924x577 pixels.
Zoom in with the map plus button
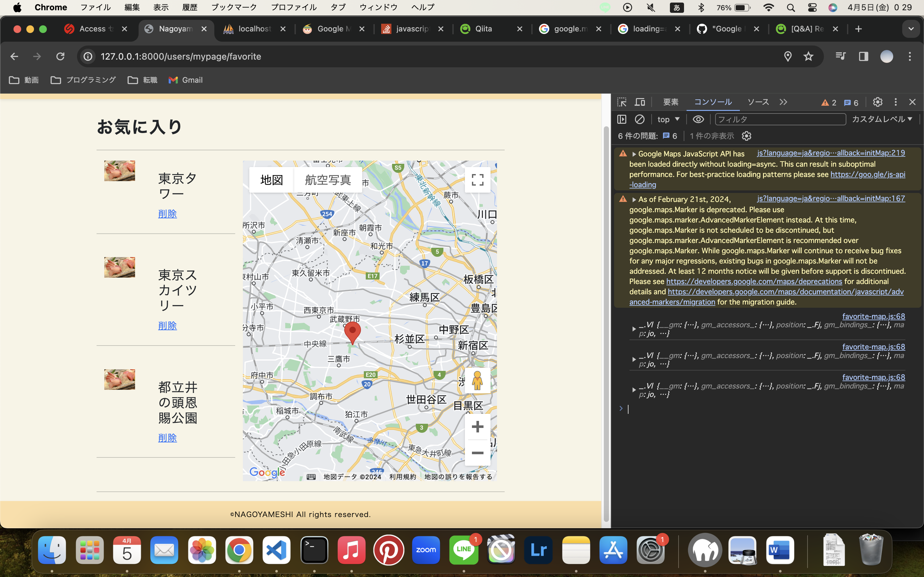(x=477, y=427)
